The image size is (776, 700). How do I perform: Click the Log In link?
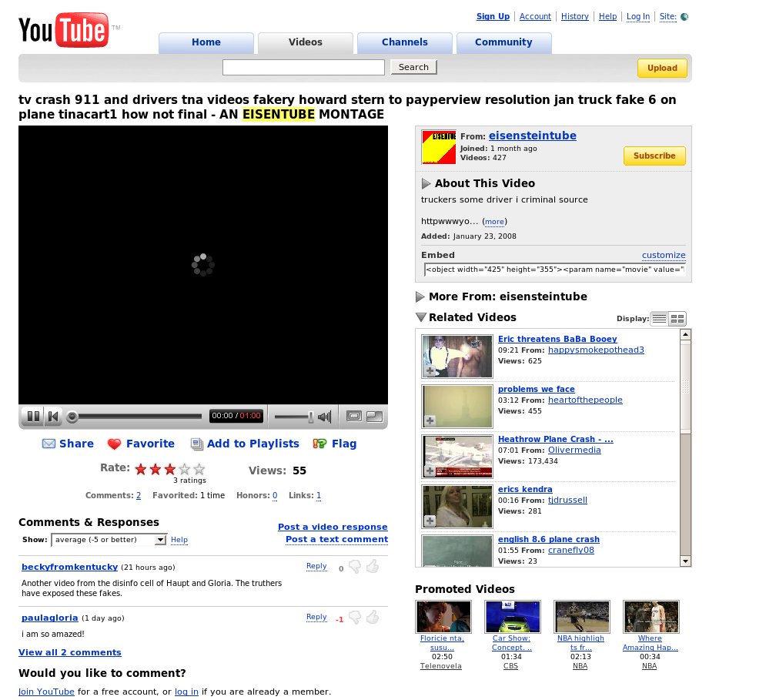(638, 16)
